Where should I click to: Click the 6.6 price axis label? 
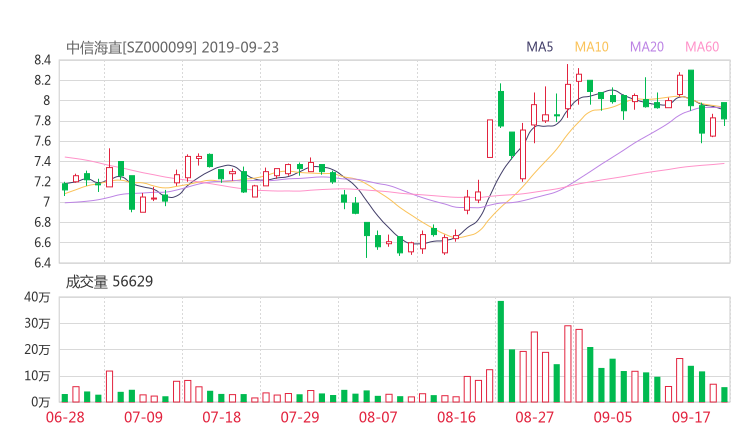click(42, 243)
